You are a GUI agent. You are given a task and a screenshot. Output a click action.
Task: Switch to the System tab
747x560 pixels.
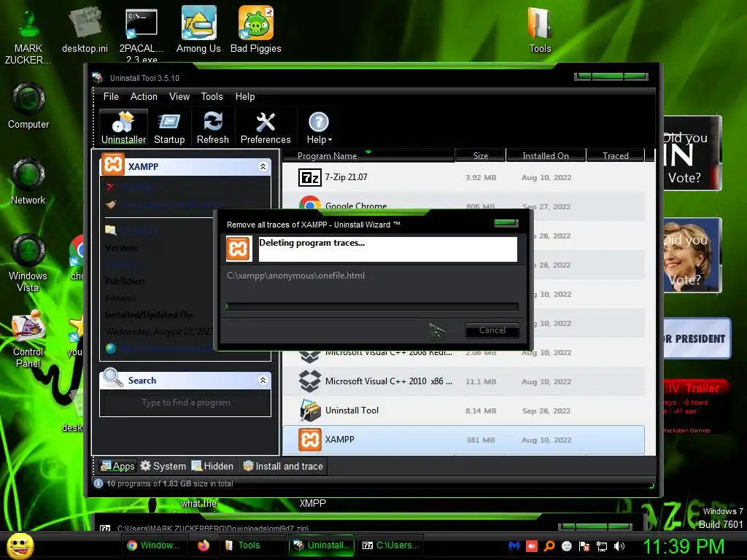pos(163,466)
